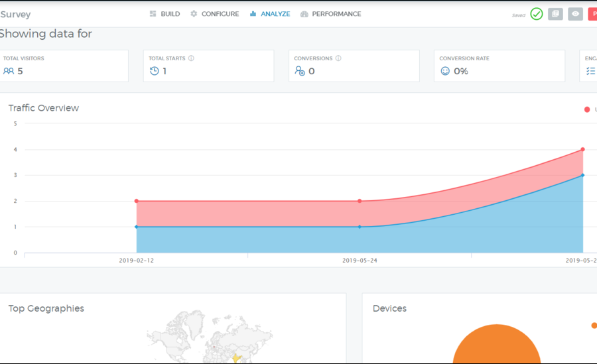Click the info icon beside Conversions
Screen dimensions: 597x364
point(338,58)
